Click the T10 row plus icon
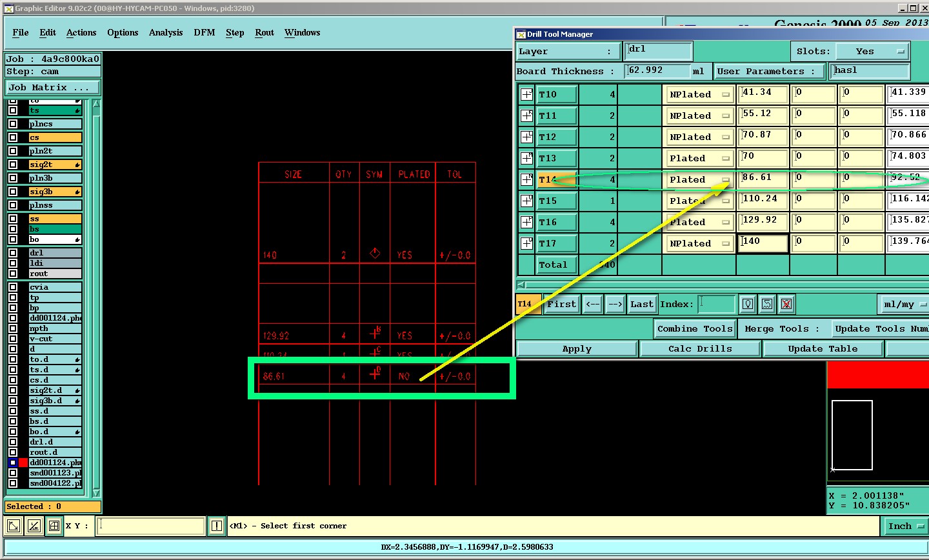Viewport: 929px width, 560px height. click(526, 94)
